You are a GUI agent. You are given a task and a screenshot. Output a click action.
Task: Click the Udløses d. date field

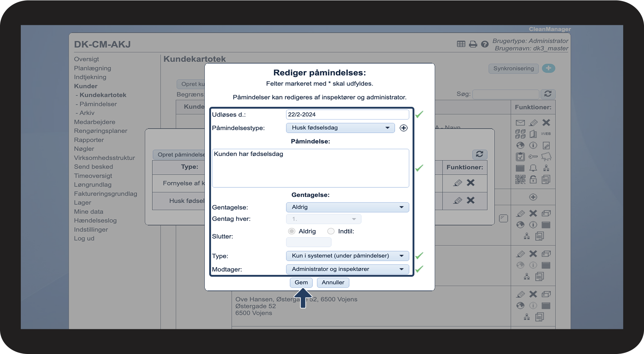tap(347, 114)
